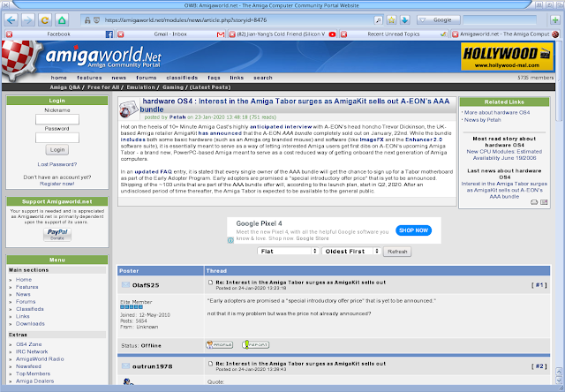Viewport: 565px width, 392px height.
Task: Open the Lost Password? link
Action: tap(56, 164)
